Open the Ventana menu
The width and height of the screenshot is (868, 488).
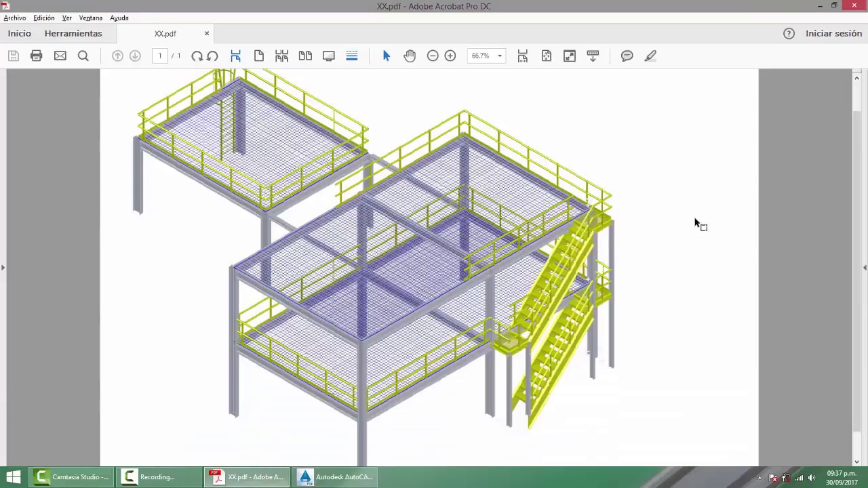tap(91, 18)
